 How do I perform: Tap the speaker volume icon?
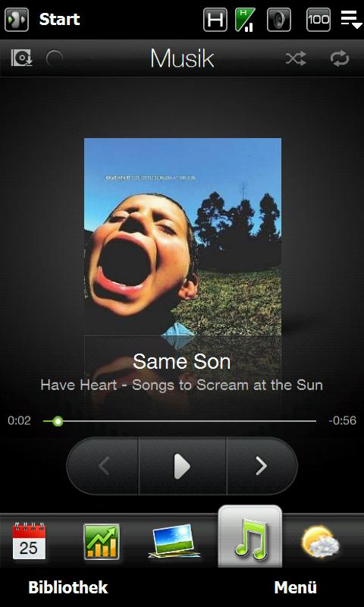click(279, 20)
